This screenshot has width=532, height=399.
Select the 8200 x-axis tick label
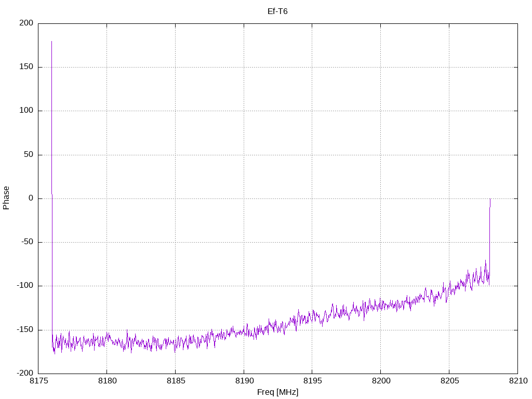(380, 381)
